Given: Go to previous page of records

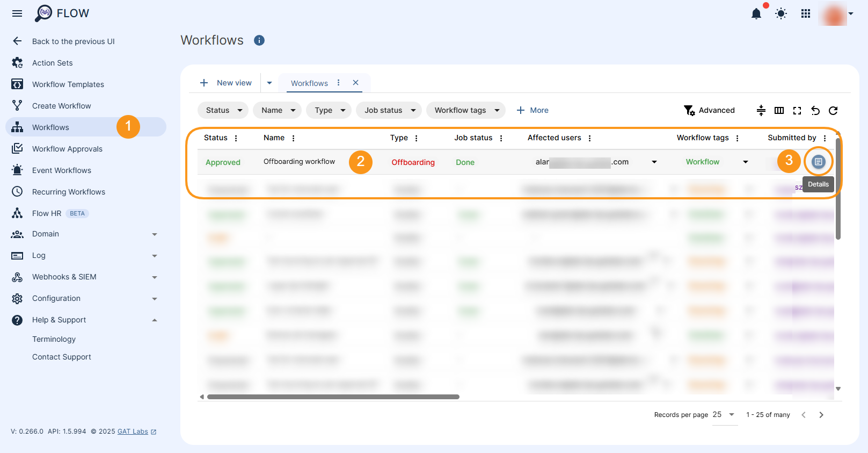Looking at the screenshot, I should [804, 415].
